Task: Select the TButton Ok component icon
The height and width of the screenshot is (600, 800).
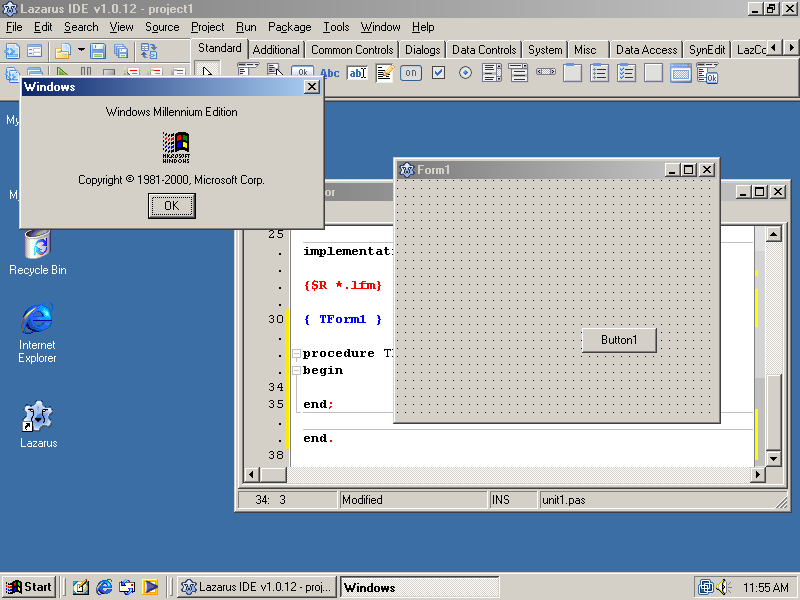Action: tap(303, 72)
